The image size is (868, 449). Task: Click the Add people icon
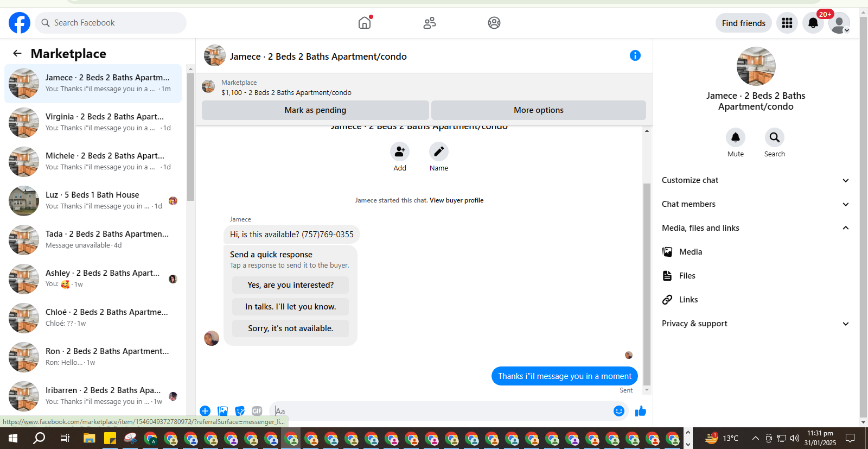click(x=400, y=151)
